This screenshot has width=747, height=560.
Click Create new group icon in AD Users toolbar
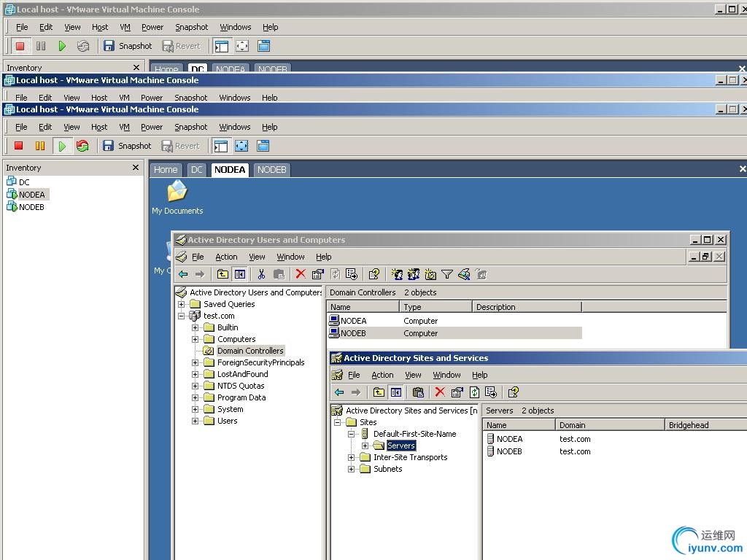point(414,274)
